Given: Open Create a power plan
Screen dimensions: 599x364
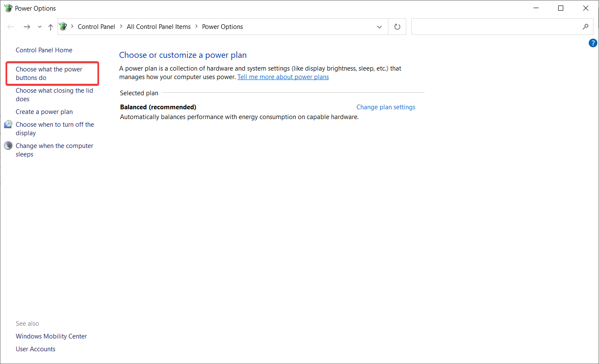Looking at the screenshot, I should (x=44, y=112).
